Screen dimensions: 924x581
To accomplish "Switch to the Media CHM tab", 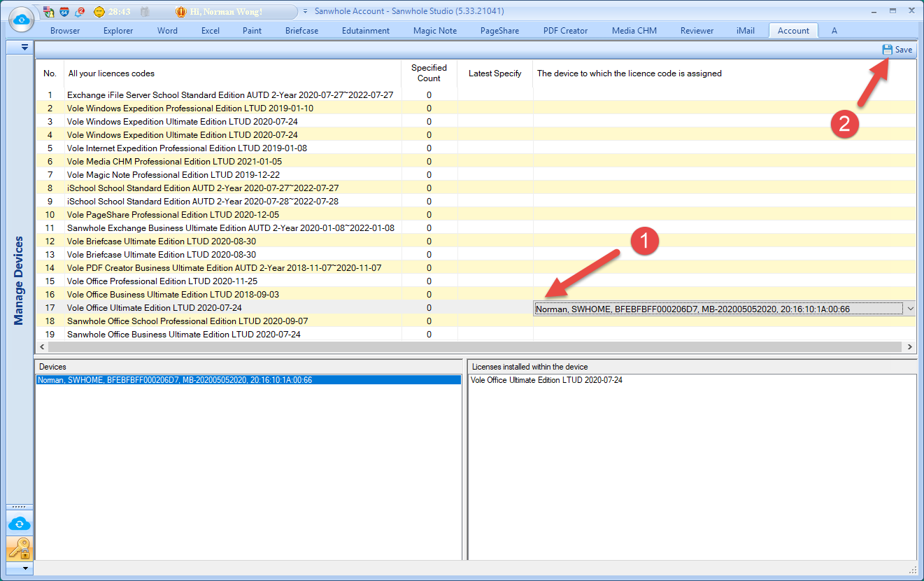I will pos(634,31).
